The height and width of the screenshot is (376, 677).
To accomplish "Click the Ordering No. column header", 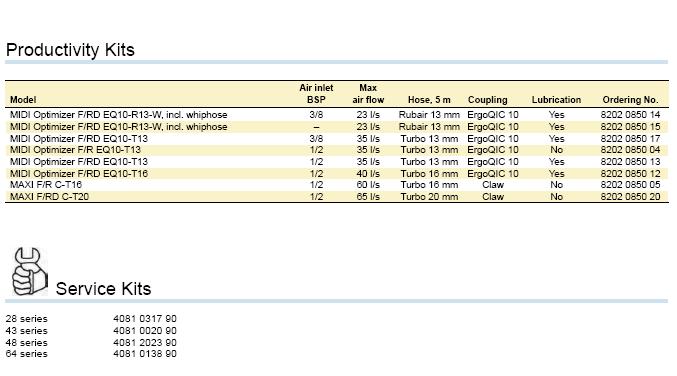I will click(x=630, y=100).
